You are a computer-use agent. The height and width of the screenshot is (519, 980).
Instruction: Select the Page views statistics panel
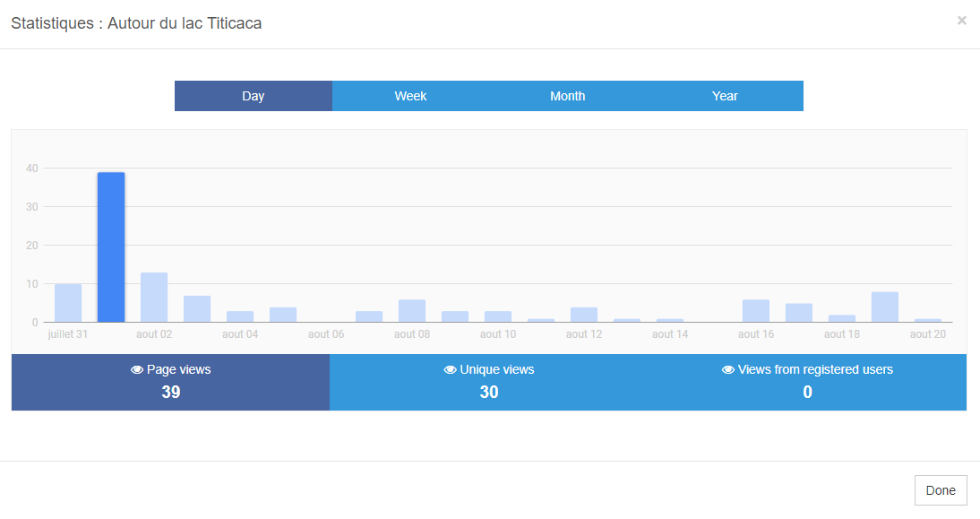click(x=170, y=382)
